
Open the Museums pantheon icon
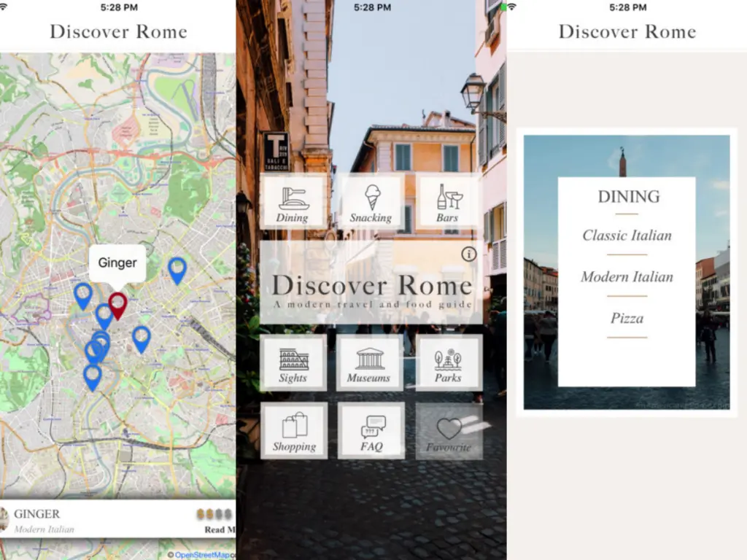[371, 362]
